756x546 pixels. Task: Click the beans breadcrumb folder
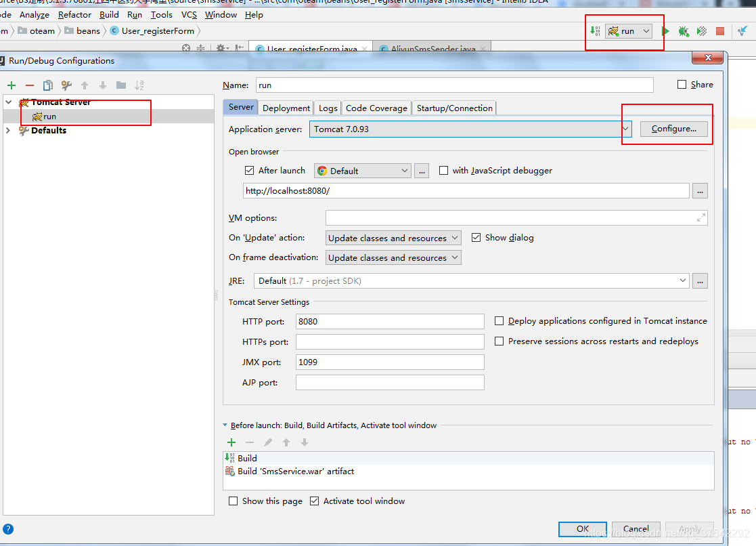[83, 31]
